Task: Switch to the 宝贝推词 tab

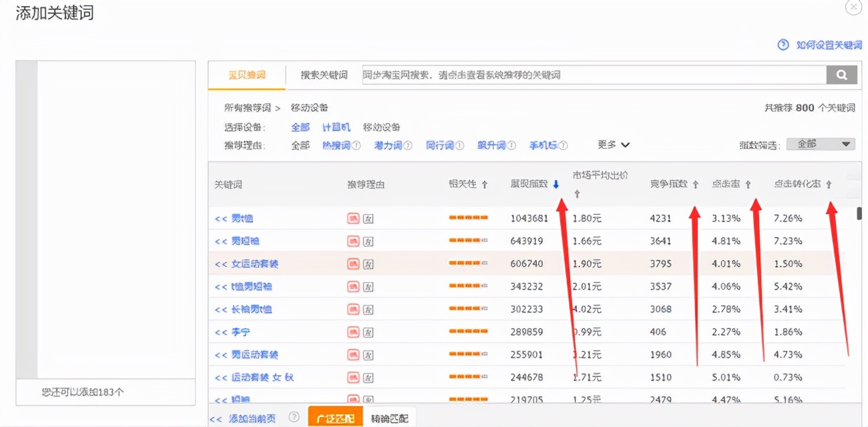Action: 247,75
